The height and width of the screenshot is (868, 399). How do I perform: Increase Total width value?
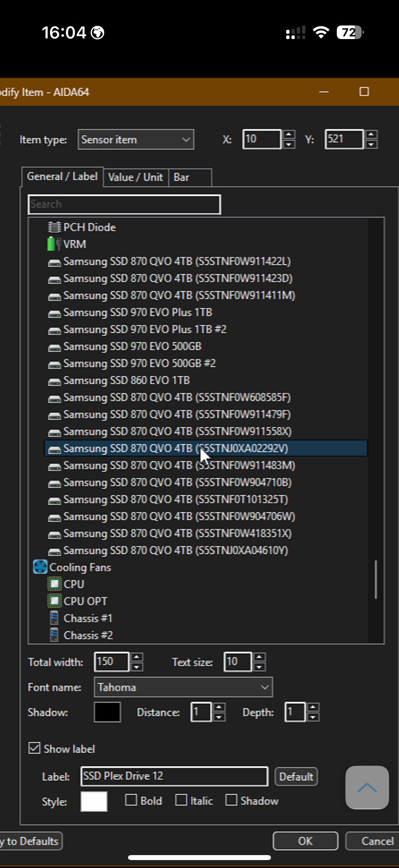[x=136, y=657]
